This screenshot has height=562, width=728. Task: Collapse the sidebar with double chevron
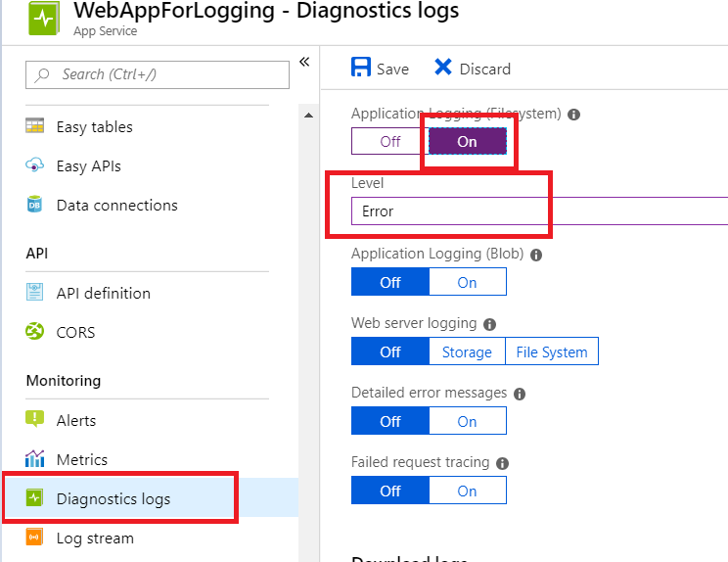coord(304,62)
